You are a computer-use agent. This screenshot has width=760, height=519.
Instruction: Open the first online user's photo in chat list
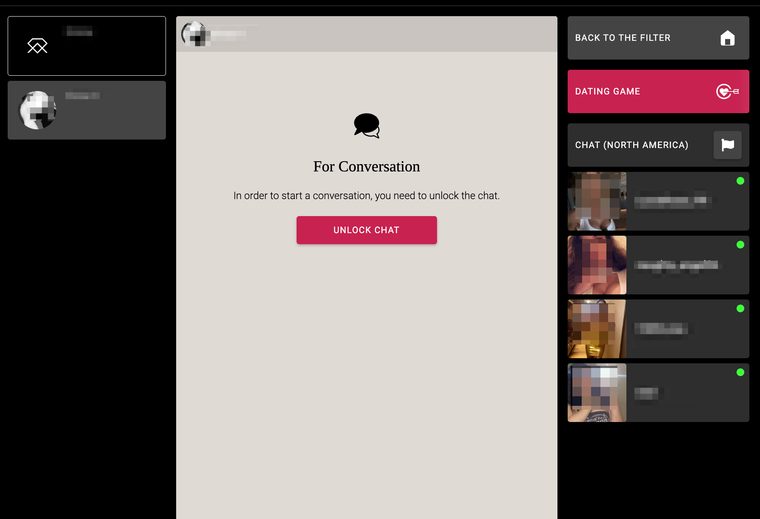tap(597, 201)
